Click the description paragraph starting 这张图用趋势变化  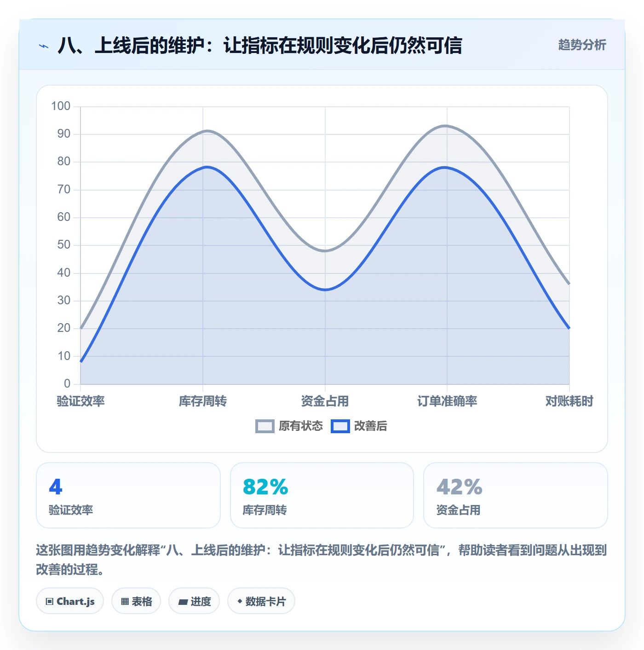coord(322,559)
